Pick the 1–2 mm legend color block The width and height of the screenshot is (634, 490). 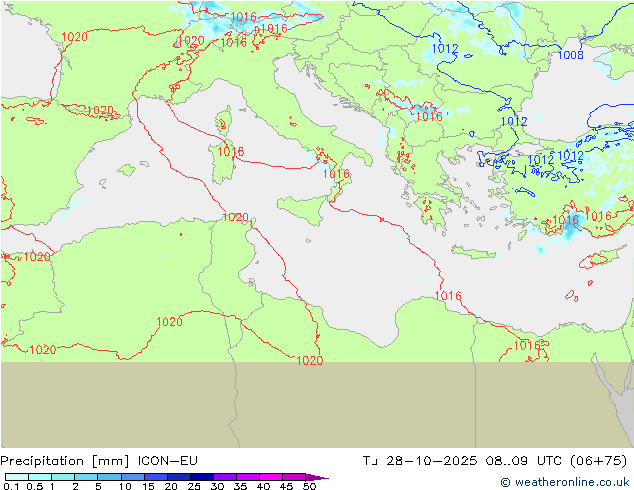click(x=63, y=477)
